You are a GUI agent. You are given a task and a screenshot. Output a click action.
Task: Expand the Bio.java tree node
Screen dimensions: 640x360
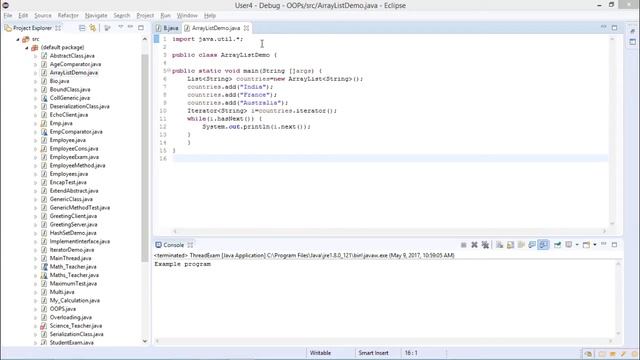(36, 81)
